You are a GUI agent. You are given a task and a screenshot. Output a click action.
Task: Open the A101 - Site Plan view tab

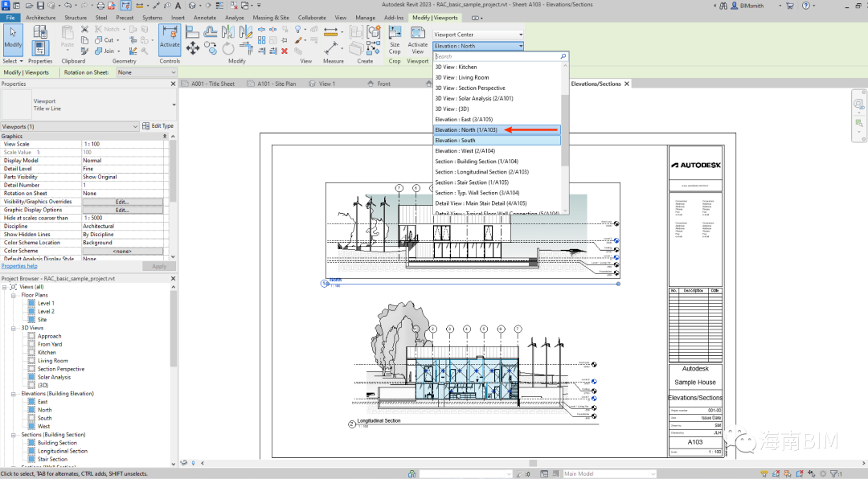tap(271, 84)
